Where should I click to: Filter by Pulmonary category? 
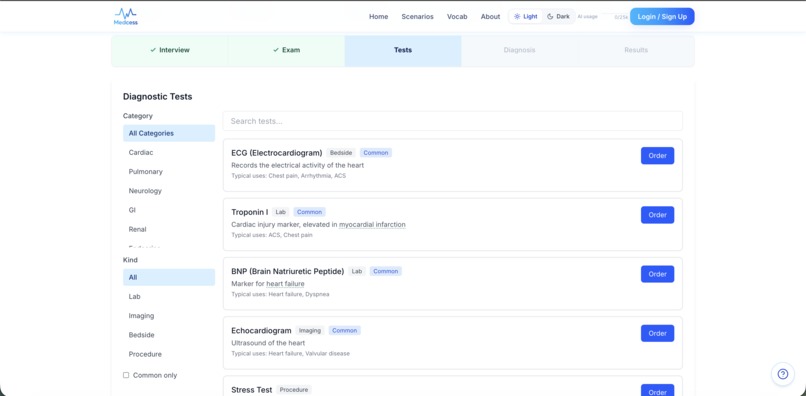[169, 172]
